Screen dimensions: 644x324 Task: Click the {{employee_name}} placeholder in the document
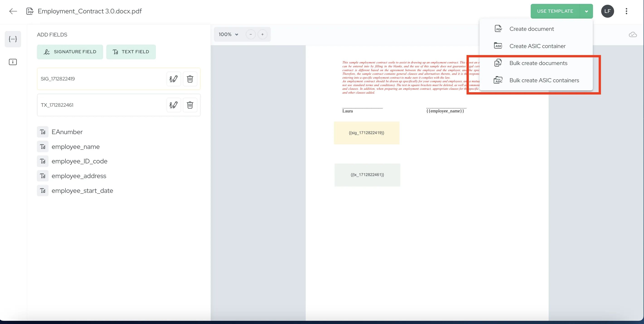point(445,111)
